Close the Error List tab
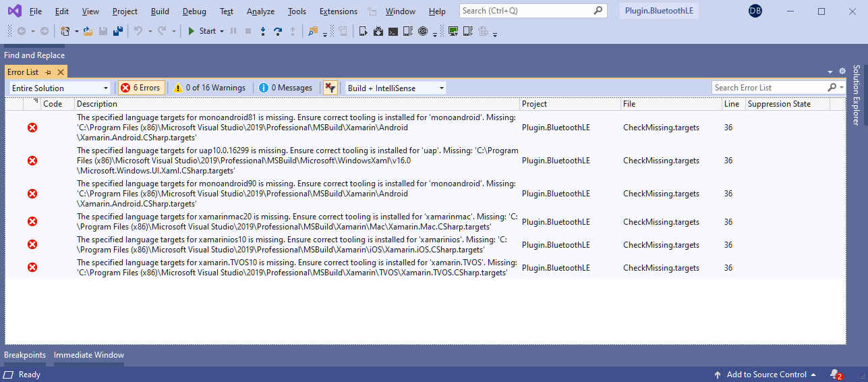 click(x=60, y=72)
